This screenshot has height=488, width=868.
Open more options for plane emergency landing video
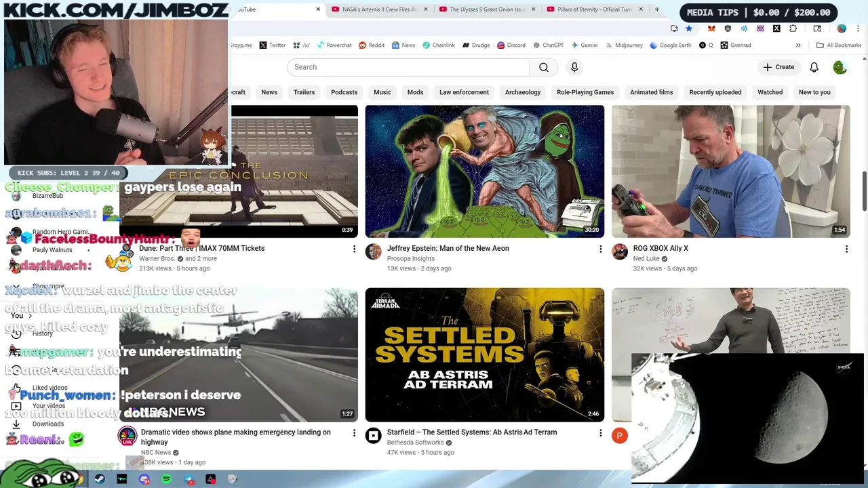(x=354, y=432)
